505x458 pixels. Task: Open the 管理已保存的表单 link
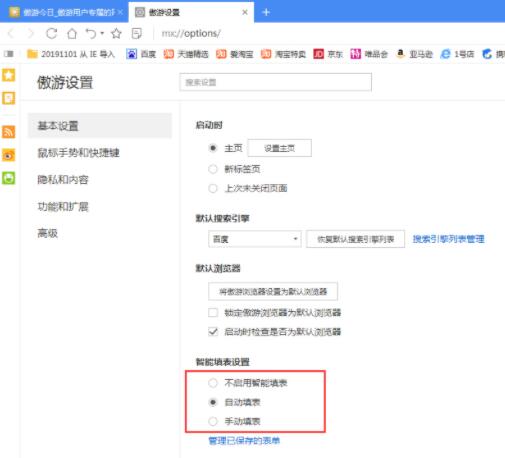[244, 441]
